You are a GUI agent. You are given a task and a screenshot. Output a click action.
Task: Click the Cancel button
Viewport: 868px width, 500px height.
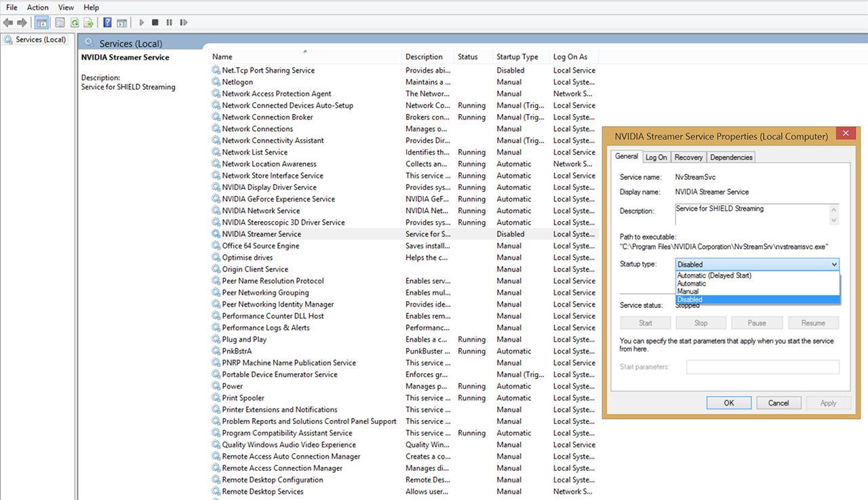point(778,403)
